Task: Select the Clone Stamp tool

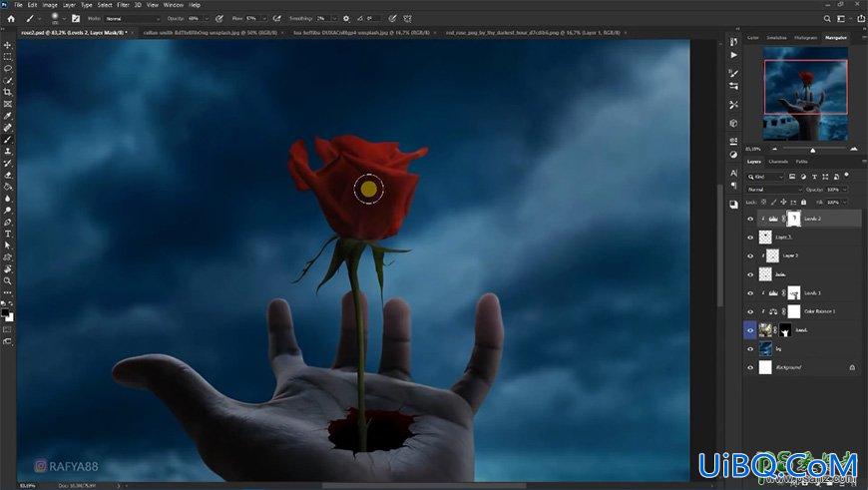Action: (8, 151)
